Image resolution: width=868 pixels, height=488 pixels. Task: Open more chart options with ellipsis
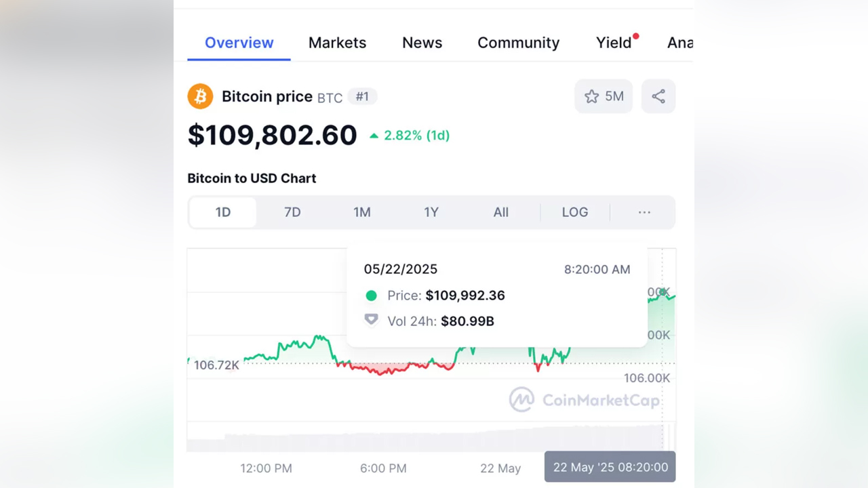[x=644, y=212]
